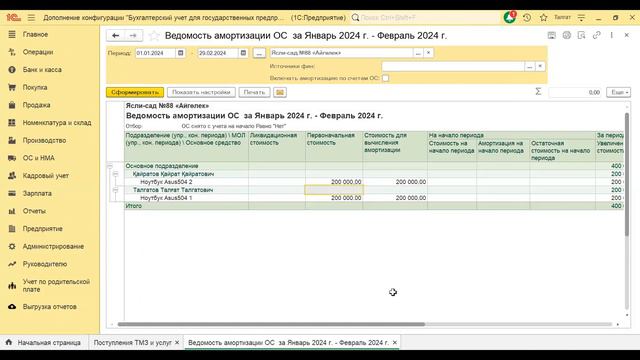Image resolution: width=640 pixels, height=360 pixels.
Task: Click the Зарплата icon in sidebar
Action: [12, 193]
